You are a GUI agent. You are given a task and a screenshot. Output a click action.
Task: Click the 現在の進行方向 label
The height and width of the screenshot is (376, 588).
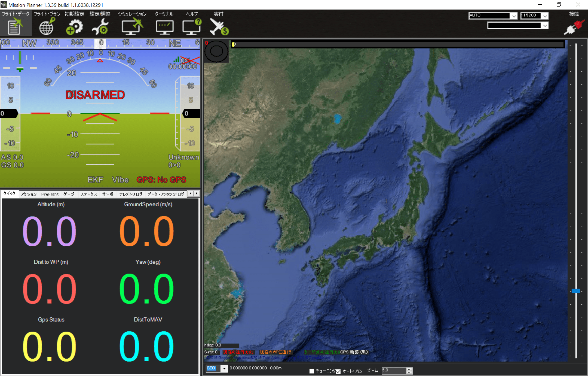[238, 352]
